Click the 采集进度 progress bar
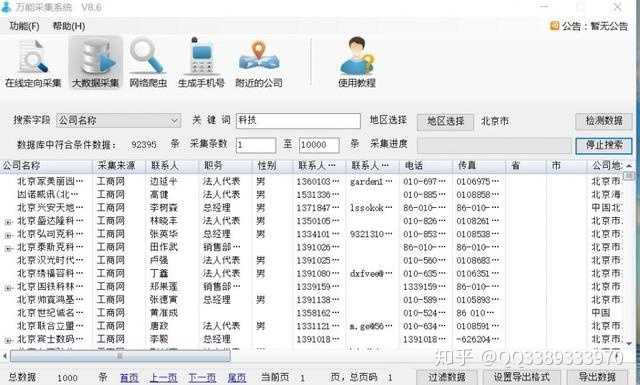The height and width of the screenshot is (385, 640). [x=494, y=145]
